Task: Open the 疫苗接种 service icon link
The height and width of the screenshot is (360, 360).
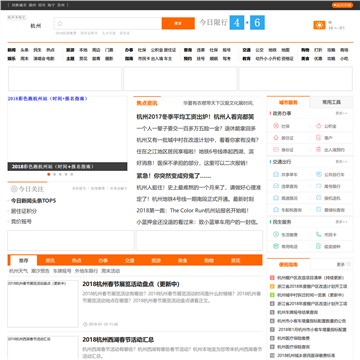Action: pyautogui.click(x=319, y=246)
